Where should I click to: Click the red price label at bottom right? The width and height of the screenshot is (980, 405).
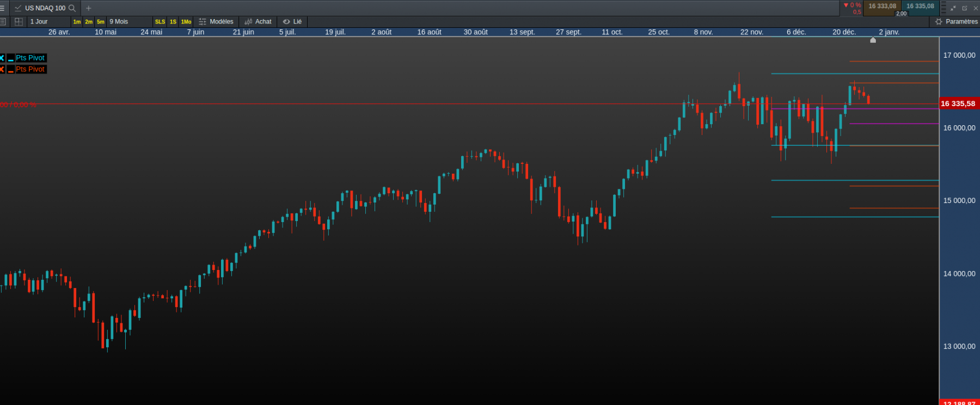click(x=959, y=403)
